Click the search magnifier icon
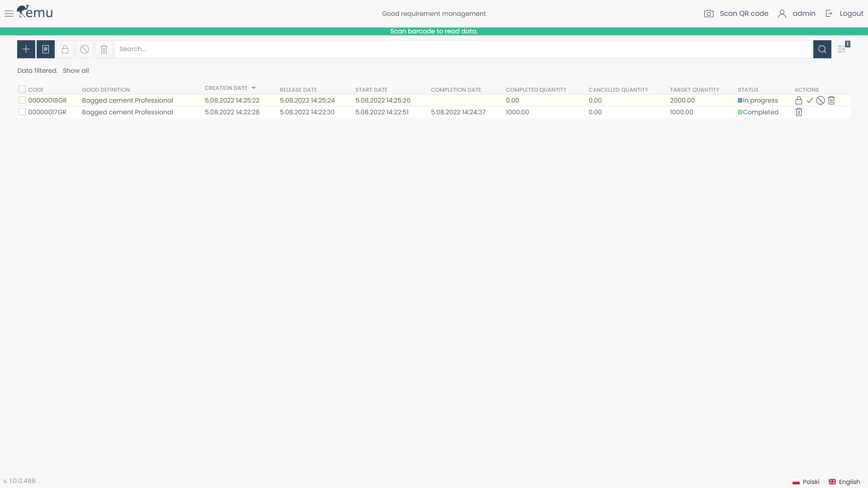The height and width of the screenshot is (488, 868). tap(822, 49)
